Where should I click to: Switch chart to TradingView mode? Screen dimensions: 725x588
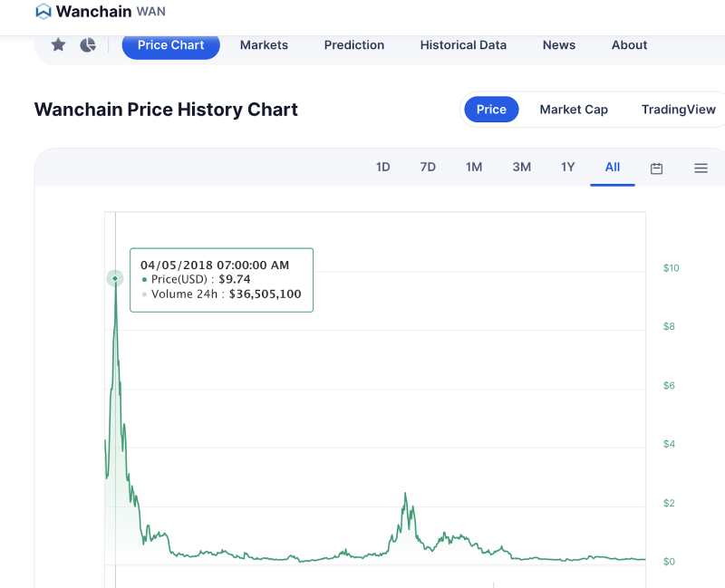(x=678, y=110)
